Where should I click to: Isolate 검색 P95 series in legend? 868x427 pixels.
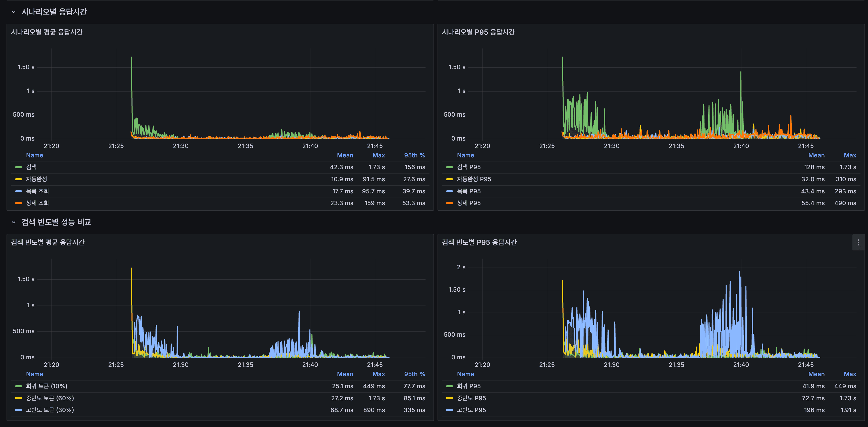(468, 167)
